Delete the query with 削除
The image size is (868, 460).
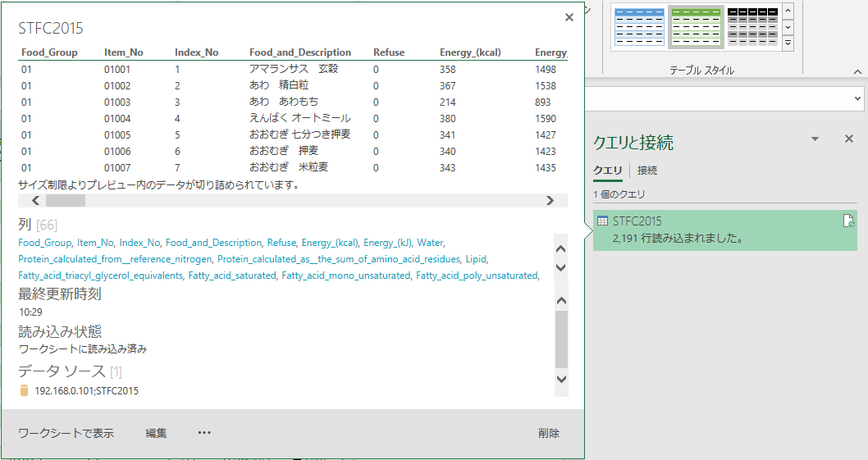click(x=549, y=433)
